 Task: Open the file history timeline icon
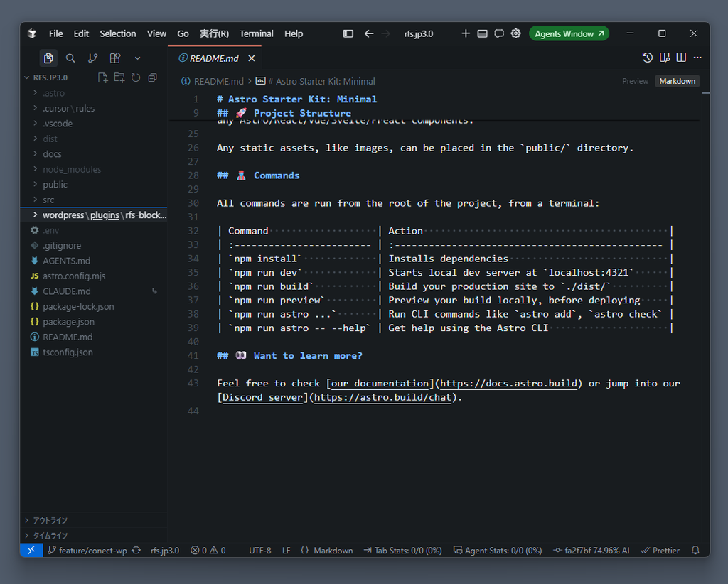pos(647,58)
